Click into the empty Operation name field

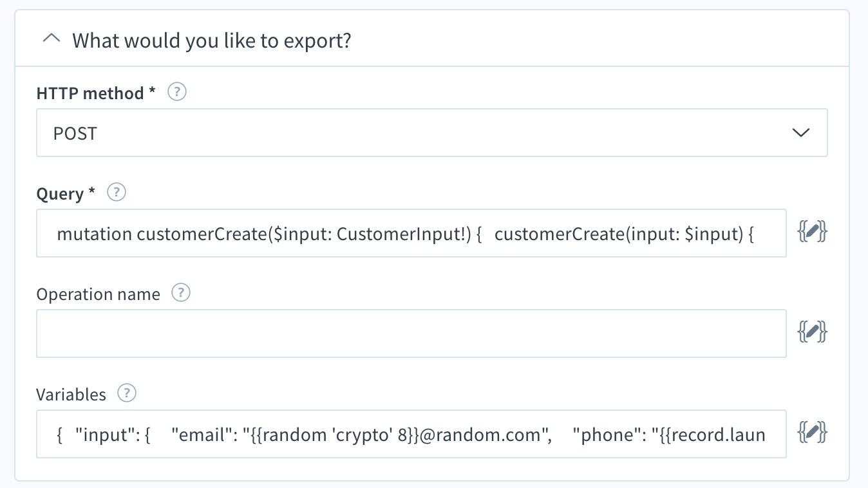pyautogui.click(x=411, y=333)
